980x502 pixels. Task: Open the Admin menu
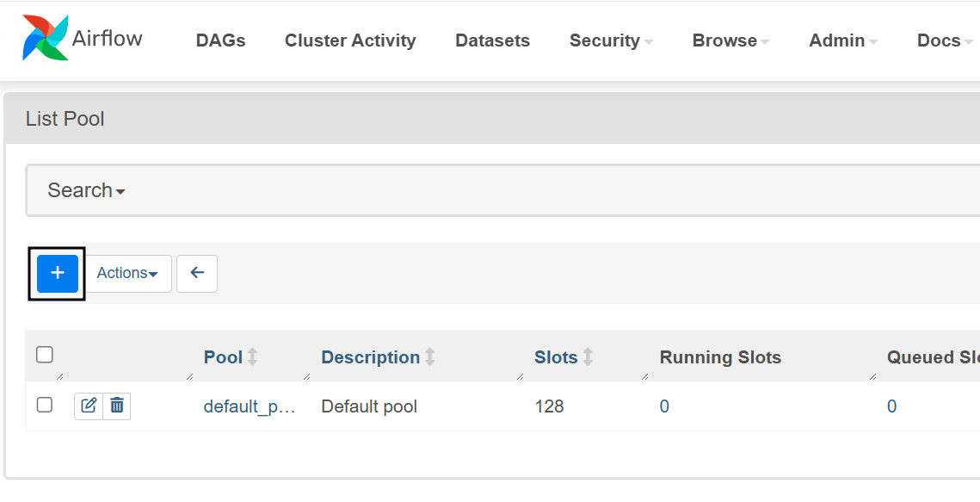coord(843,40)
